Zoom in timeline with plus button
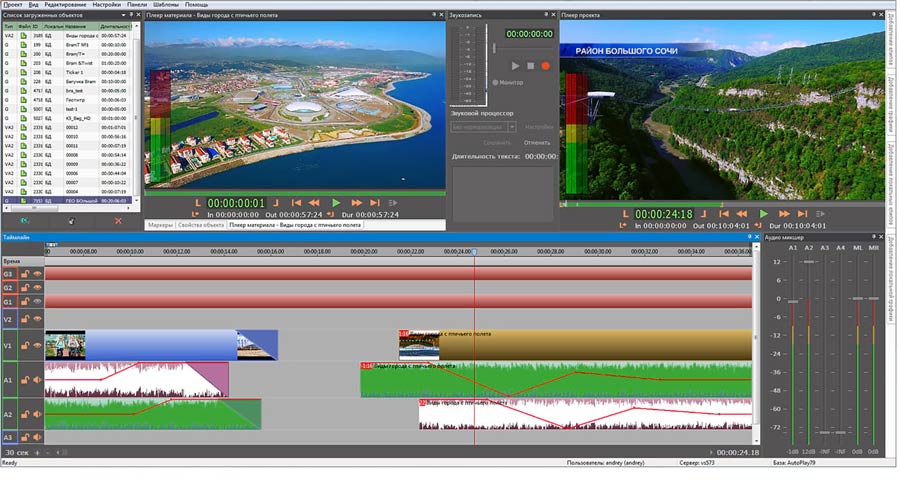 (37, 453)
